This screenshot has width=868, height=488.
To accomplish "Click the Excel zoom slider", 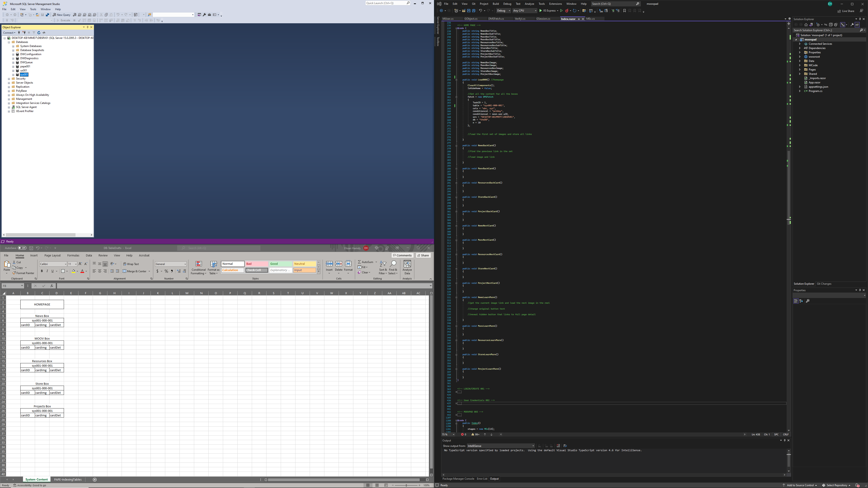I will pos(406,485).
